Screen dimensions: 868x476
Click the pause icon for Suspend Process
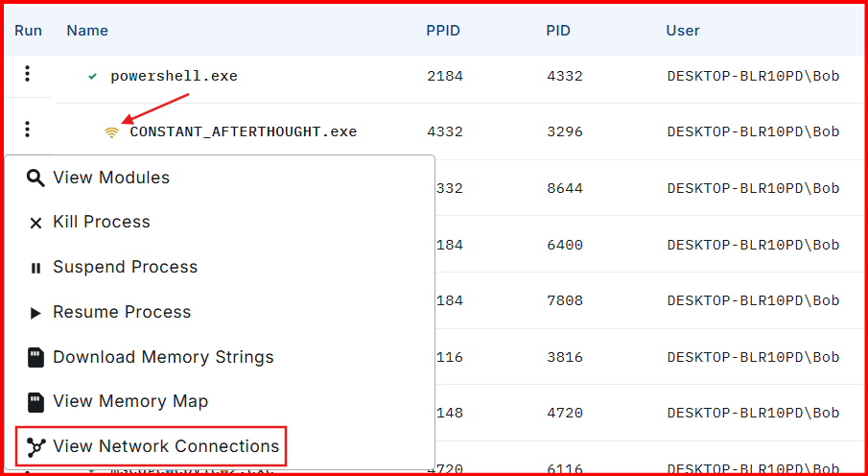click(x=35, y=268)
